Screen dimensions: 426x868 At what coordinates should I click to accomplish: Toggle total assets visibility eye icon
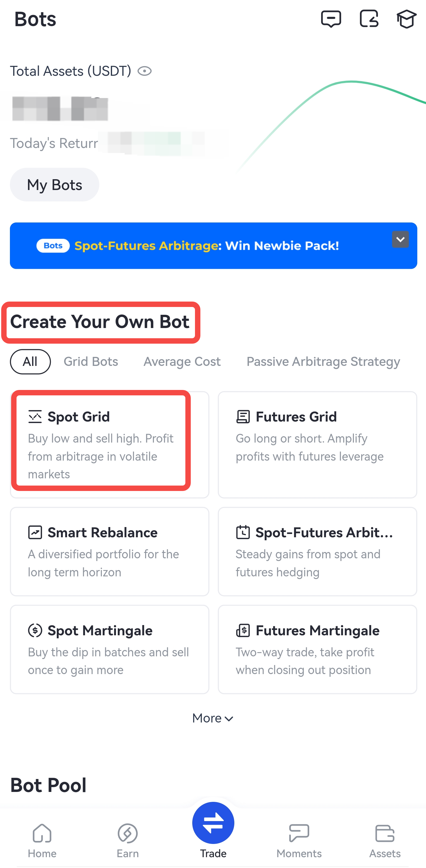pyautogui.click(x=145, y=71)
